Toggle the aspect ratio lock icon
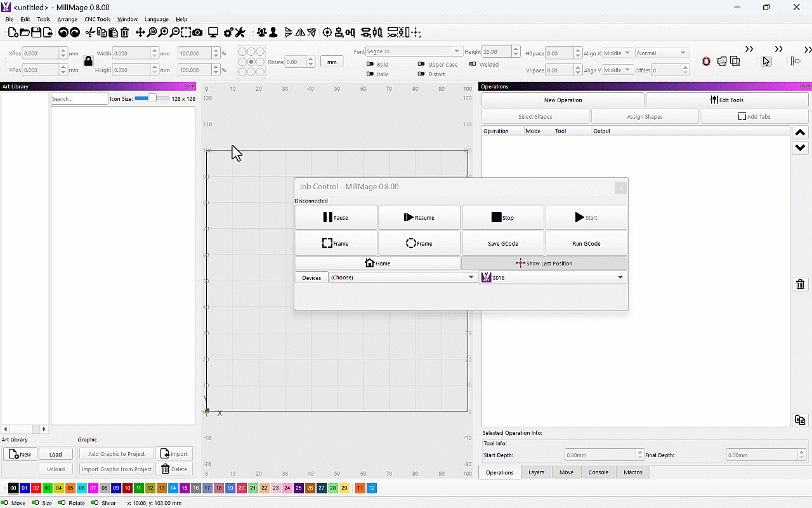812x508 pixels. coord(88,61)
